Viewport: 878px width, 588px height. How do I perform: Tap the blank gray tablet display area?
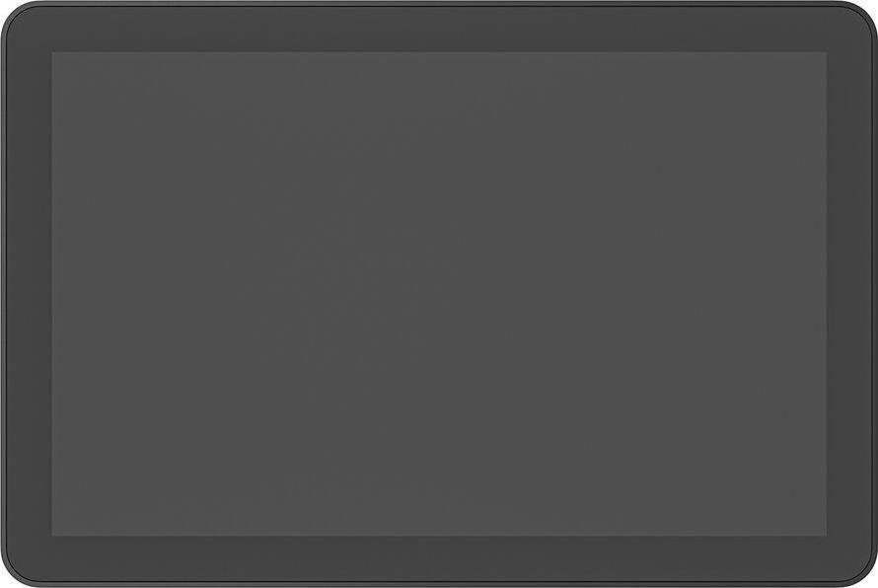[440, 294]
